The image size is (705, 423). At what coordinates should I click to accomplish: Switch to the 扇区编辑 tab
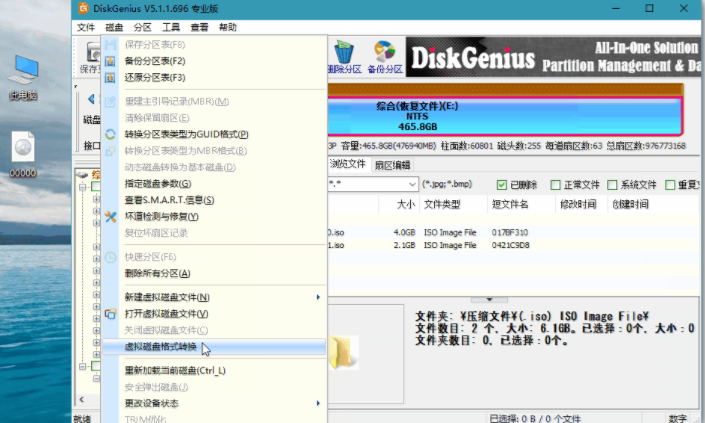pyautogui.click(x=392, y=165)
